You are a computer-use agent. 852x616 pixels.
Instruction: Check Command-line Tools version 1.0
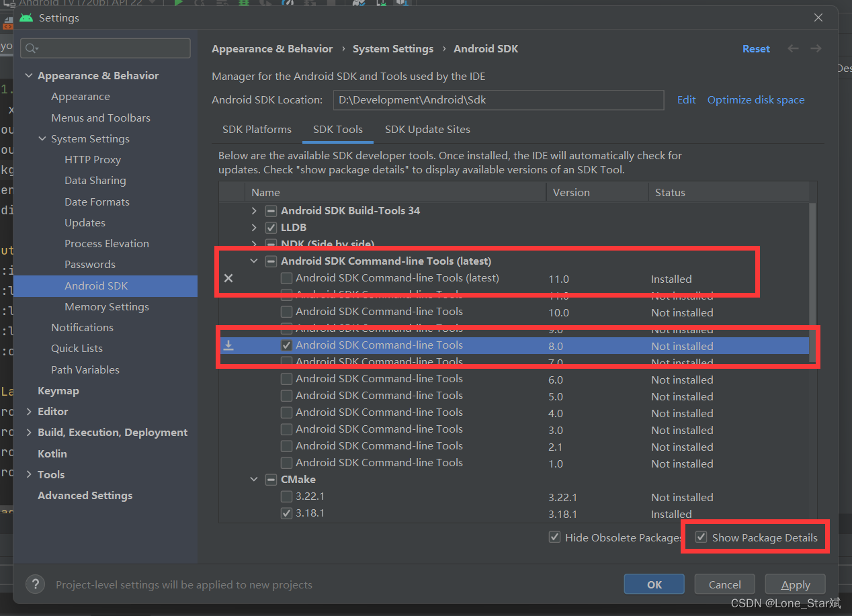coord(286,463)
